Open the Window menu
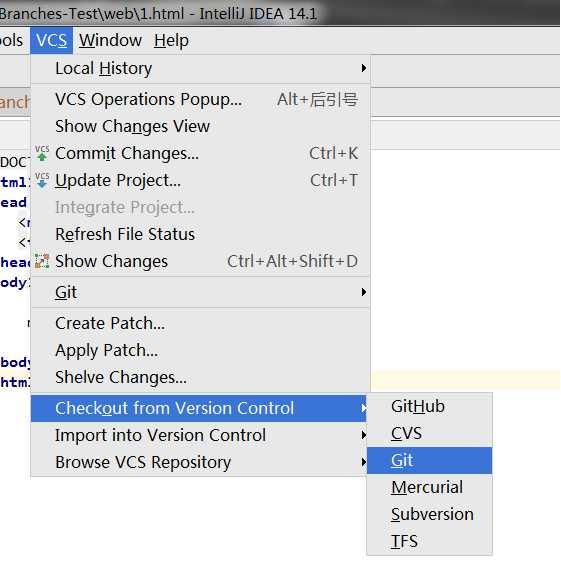Screen dimensions: 561x573 [x=110, y=40]
